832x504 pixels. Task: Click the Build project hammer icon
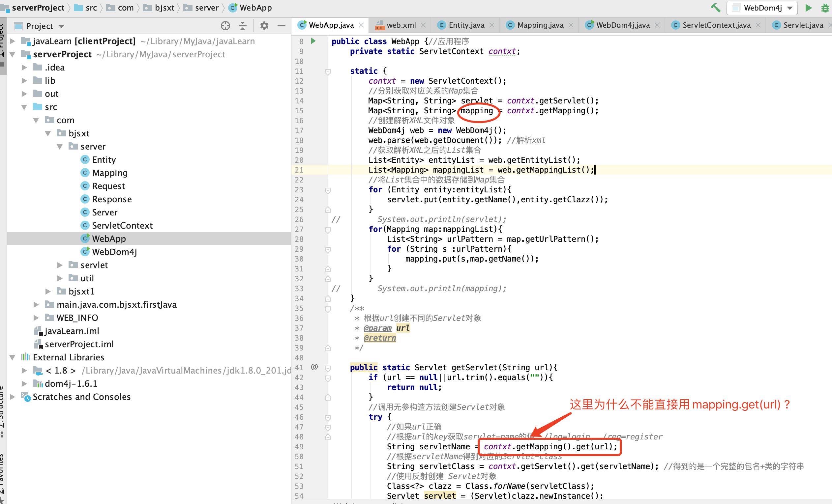715,8
